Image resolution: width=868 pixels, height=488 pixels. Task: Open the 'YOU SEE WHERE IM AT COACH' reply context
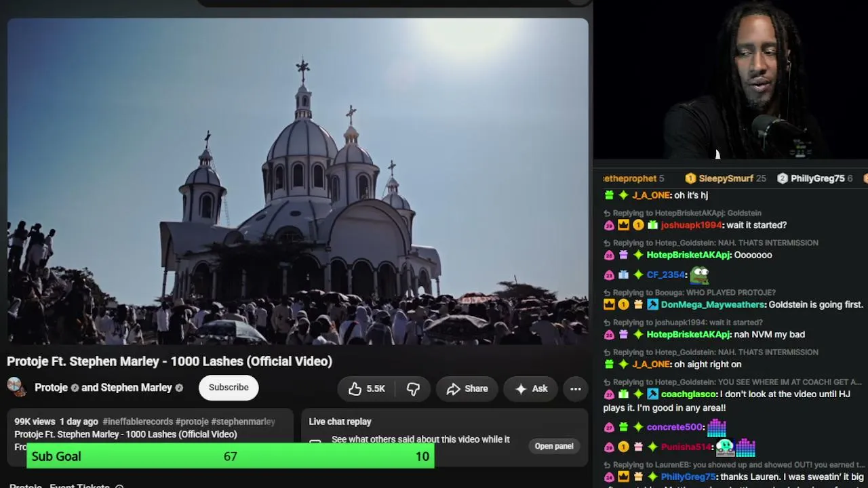732,382
